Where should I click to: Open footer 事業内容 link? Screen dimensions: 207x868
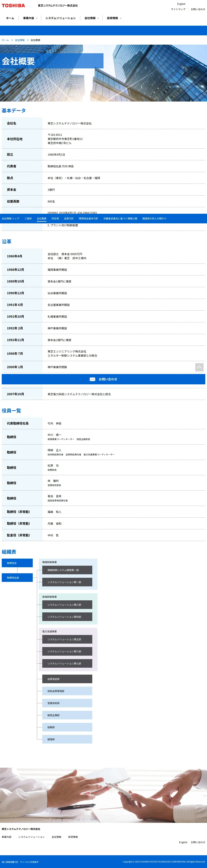6,837
